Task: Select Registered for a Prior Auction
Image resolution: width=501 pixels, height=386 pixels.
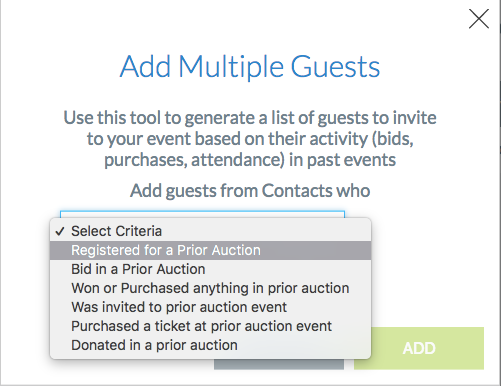Action: [210, 250]
